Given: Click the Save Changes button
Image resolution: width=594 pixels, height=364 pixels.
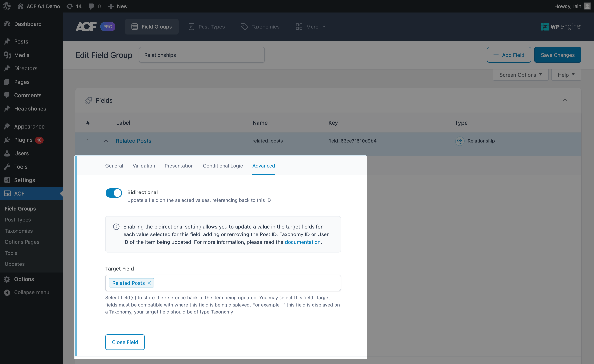Looking at the screenshot, I should pyautogui.click(x=557, y=55).
